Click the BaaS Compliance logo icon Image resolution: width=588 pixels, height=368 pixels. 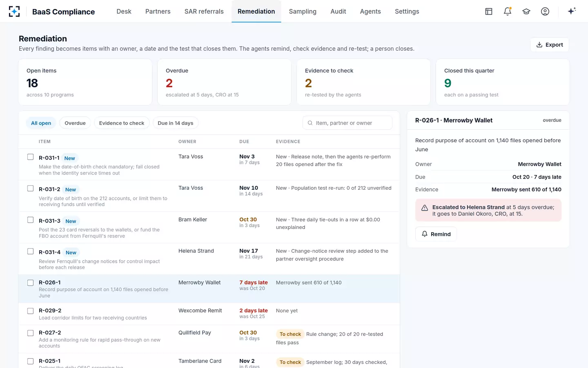point(14,11)
